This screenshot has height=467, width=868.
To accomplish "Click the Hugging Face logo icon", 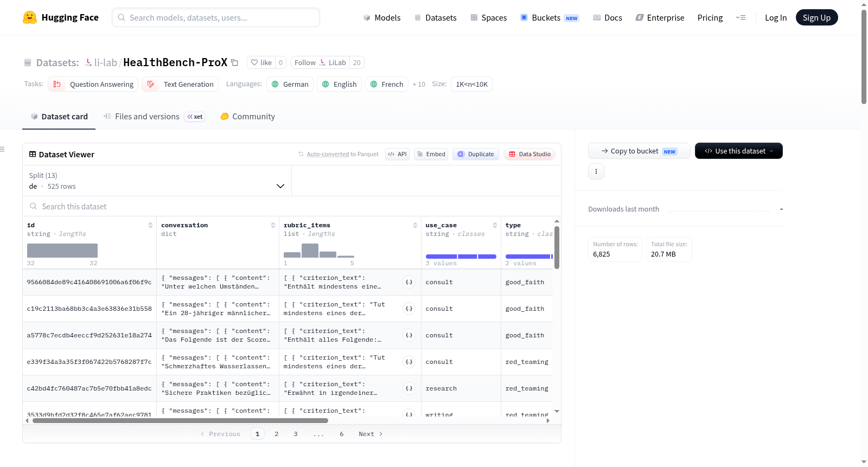I will (x=30, y=17).
